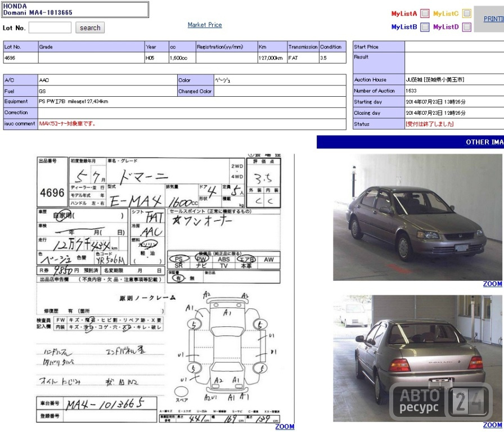Screen dimensions: 504x432
Task: Check the MyListC checkbox
Action: tap(467, 13)
